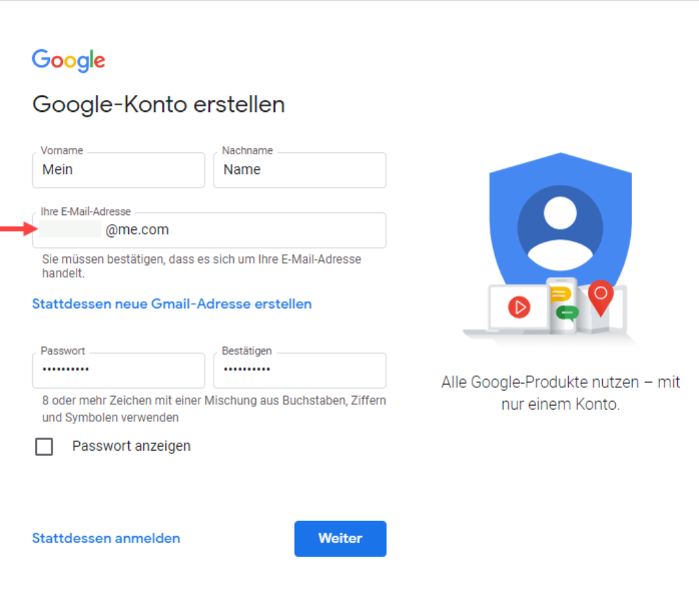Image resolution: width=699 pixels, height=616 pixels.
Task: Select the Bestätigen password field
Action: 300,370
